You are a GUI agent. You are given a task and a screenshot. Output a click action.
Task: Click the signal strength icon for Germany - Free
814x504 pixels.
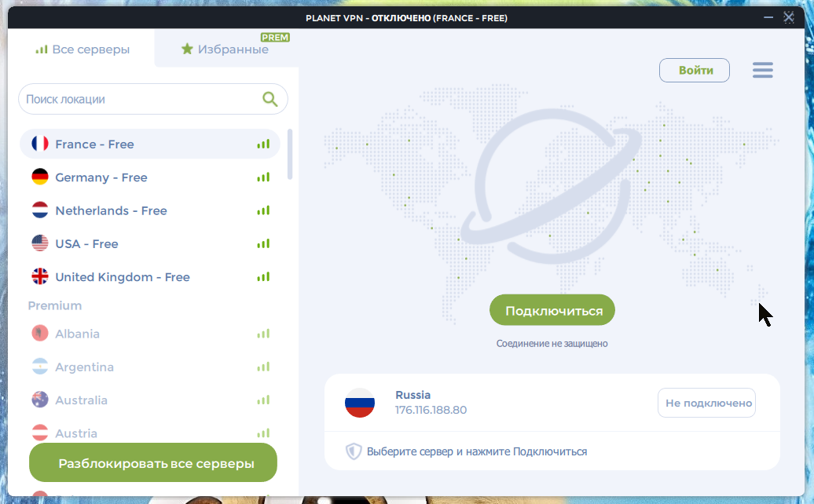pyautogui.click(x=263, y=177)
